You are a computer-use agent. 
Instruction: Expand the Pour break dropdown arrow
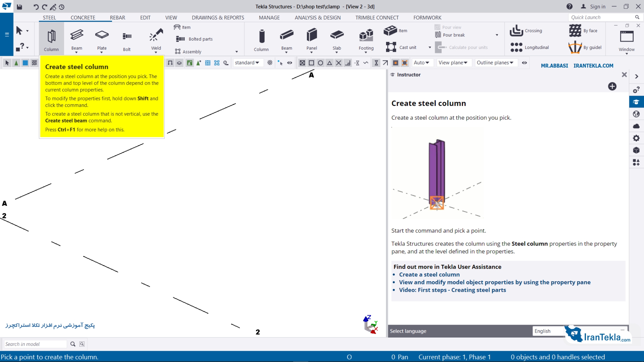pos(497,35)
